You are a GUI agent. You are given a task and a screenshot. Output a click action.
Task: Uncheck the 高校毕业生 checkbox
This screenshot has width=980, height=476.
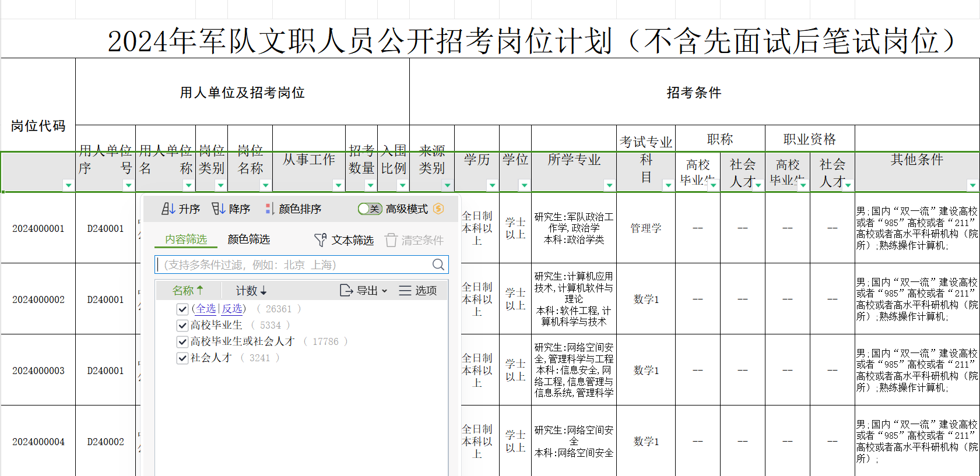(x=182, y=325)
